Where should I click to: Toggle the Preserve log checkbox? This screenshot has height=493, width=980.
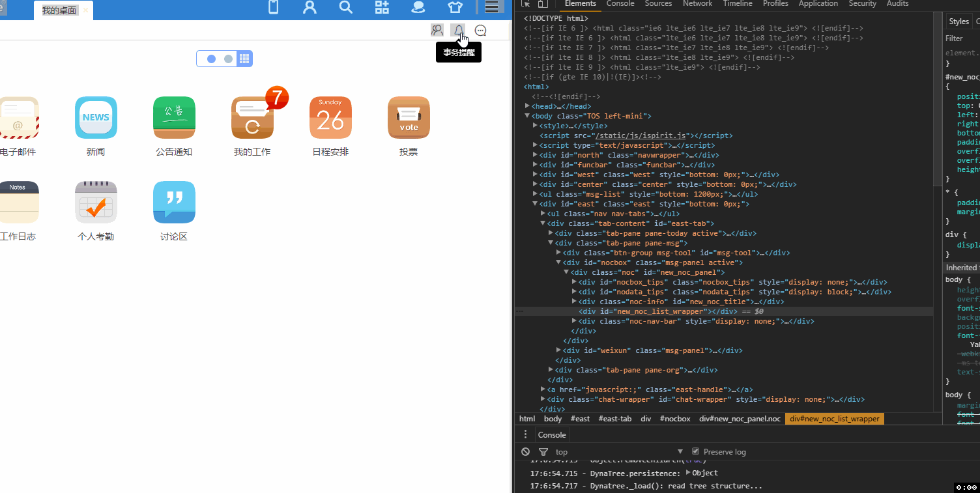pyautogui.click(x=695, y=451)
